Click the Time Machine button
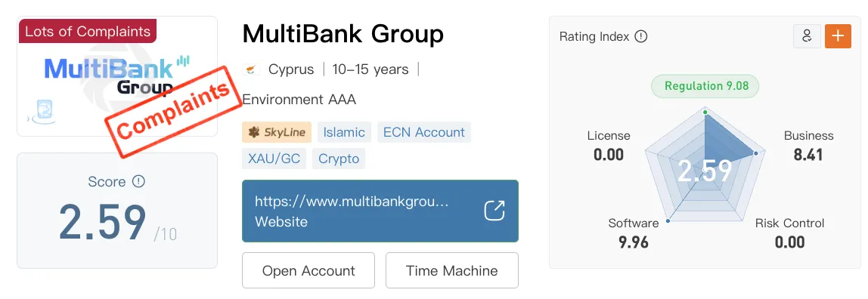The height and width of the screenshot is (299, 868). (x=451, y=270)
